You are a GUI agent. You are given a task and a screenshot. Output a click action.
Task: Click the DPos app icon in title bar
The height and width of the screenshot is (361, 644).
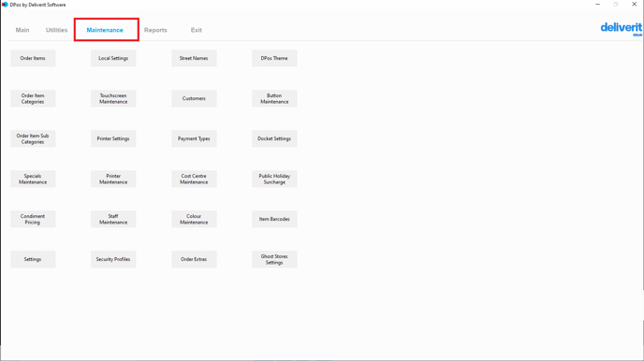(x=5, y=5)
